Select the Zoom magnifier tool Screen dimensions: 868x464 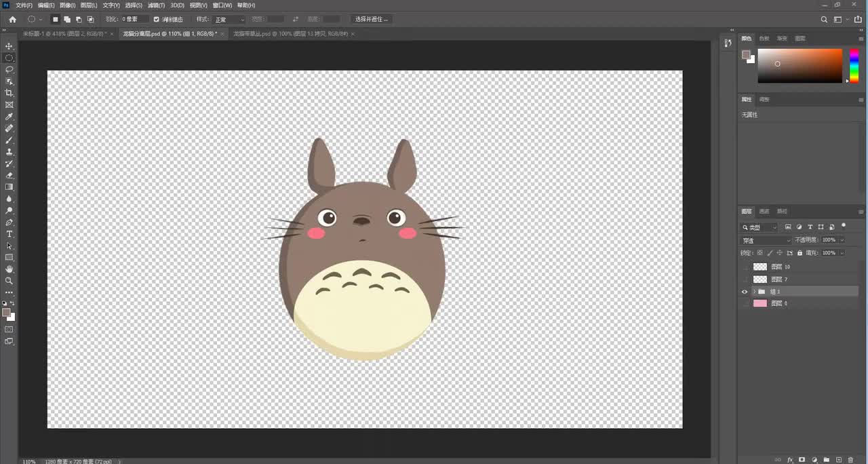[x=9, y=281]
